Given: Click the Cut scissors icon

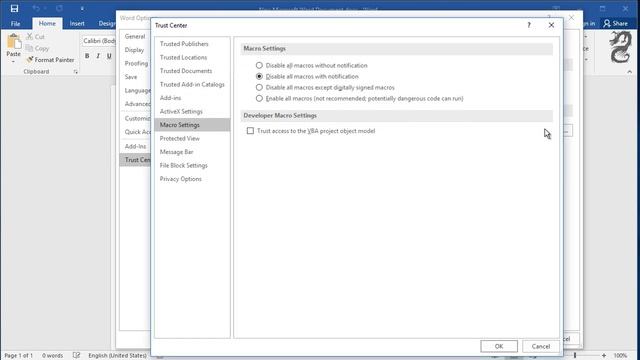Looking at the screenshot, I should 30,37.
